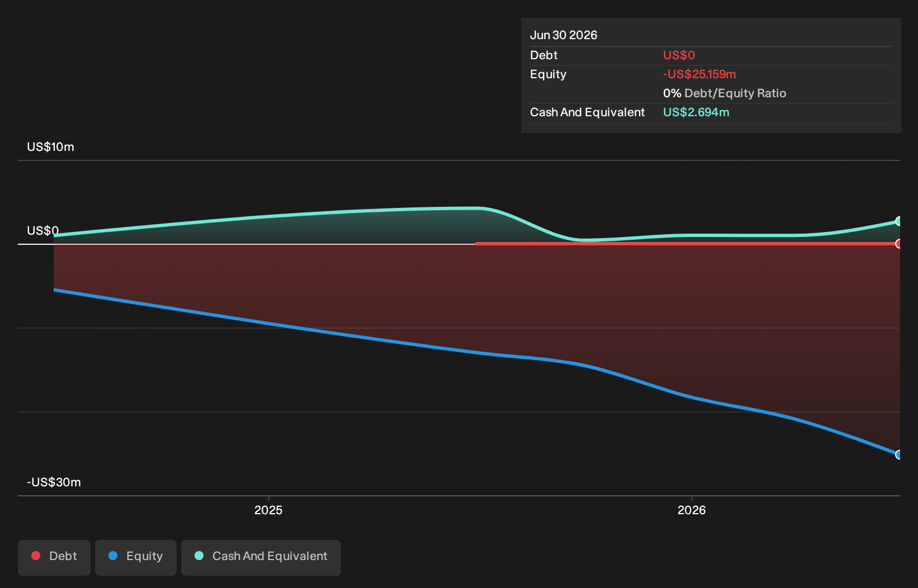Click the Debt label in tooltip
This screenshot has height=588, width=918.
(543, 55)
